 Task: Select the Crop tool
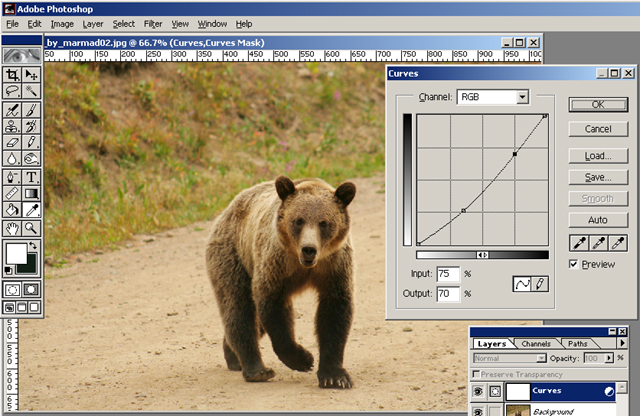tap(12, 75)
